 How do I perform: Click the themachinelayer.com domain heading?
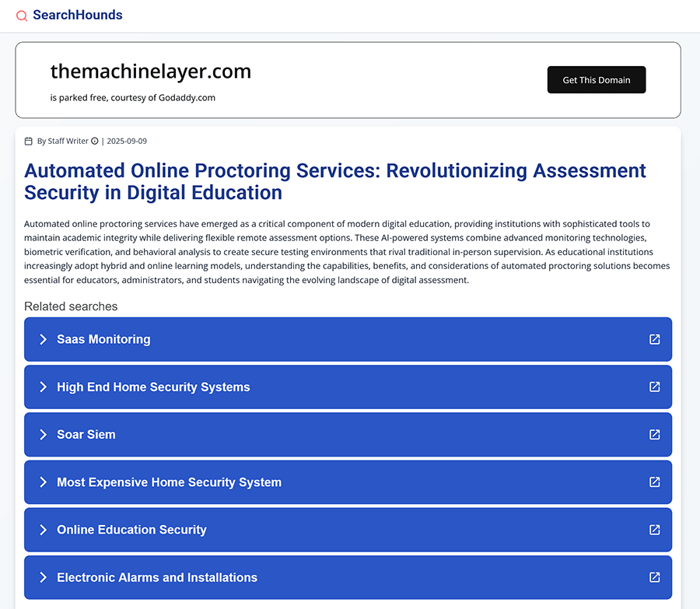[x=151, y=72]
